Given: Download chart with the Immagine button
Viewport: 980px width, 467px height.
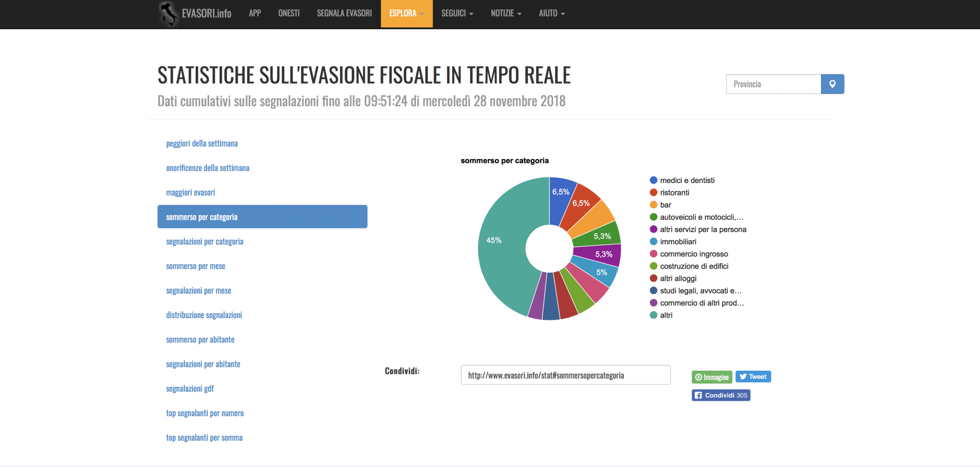Looking at the screenshot, I should tap(712, 377).
